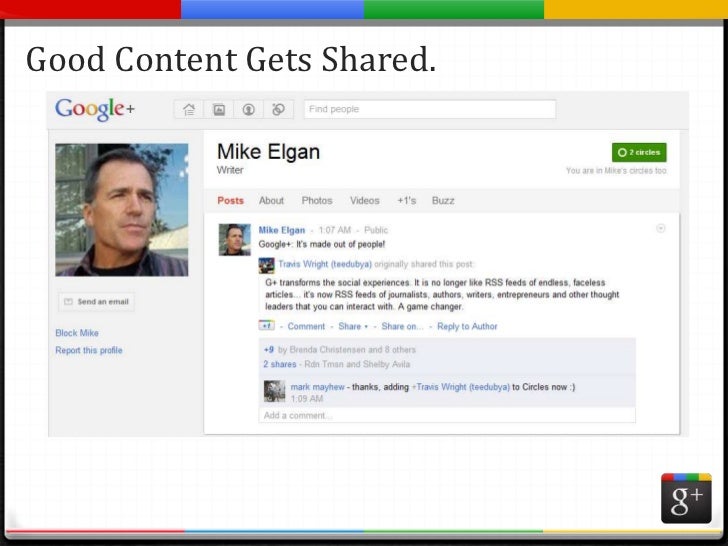The width and height of the screenshot is (728, 546).
Task: Click the Writer subtitle text
Action: coord(230,170)
